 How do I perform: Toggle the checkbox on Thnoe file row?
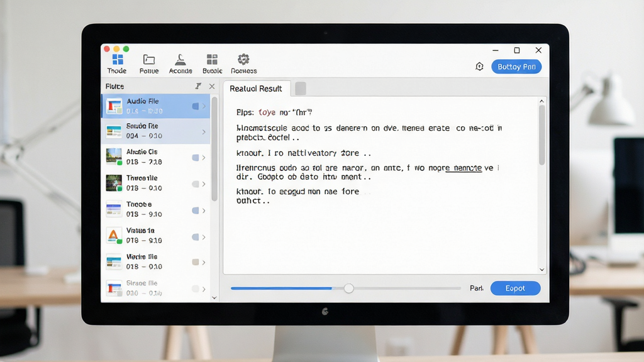[x=196, y=184]
